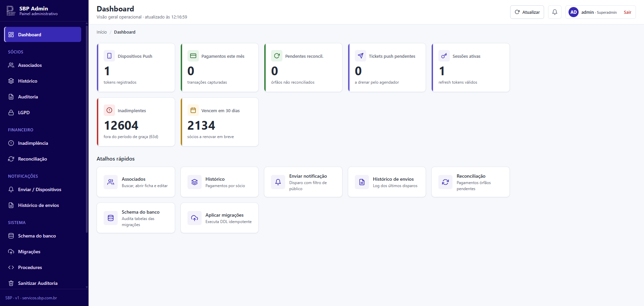Click the Tickets push pendentes send icon
644x306 pixels.
pyautogui.click(x=361, y=56)
